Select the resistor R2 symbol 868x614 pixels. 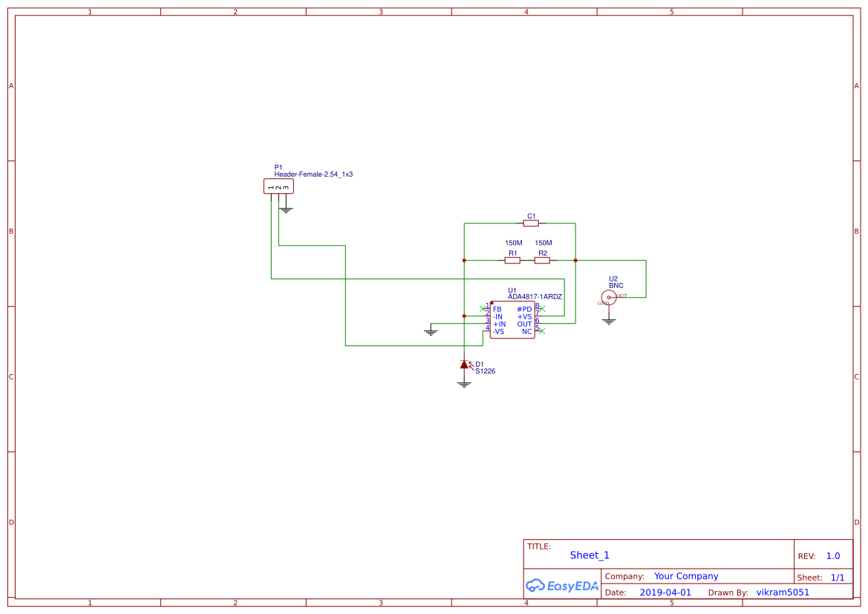tap(543, 261)
